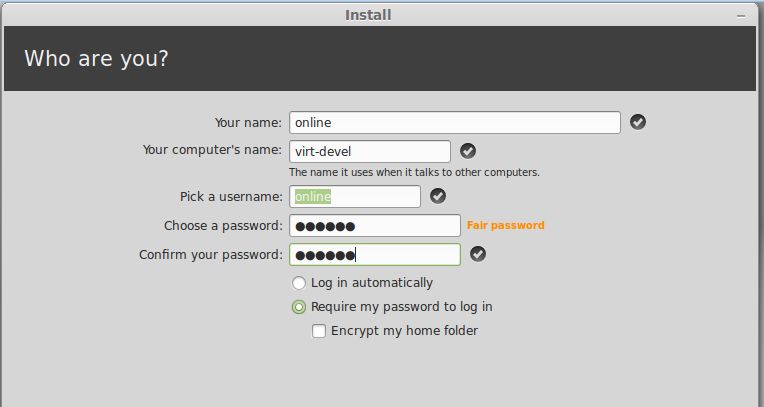
Task: Click the Encrypt my home folder label
Action: coord(404,331)
